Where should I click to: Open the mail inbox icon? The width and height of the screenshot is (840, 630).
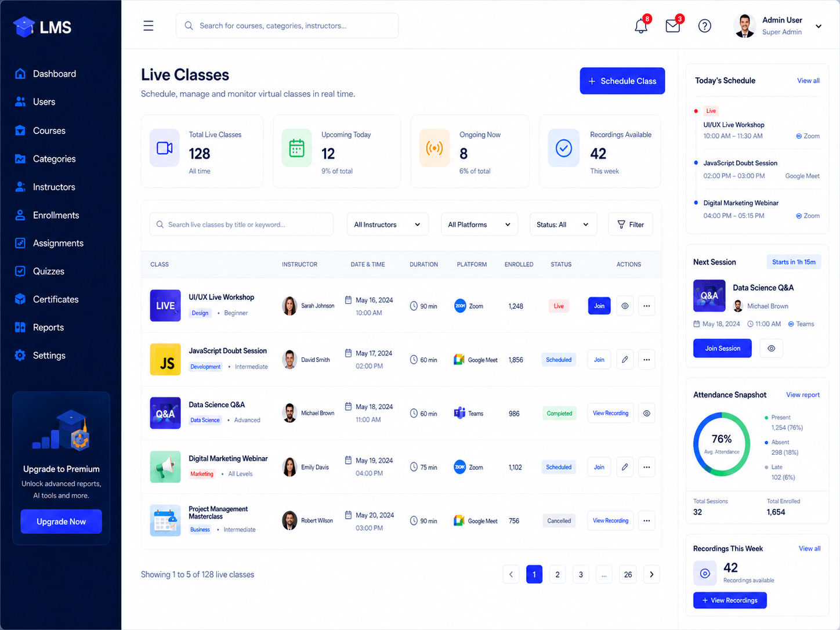tap(672, 26)
